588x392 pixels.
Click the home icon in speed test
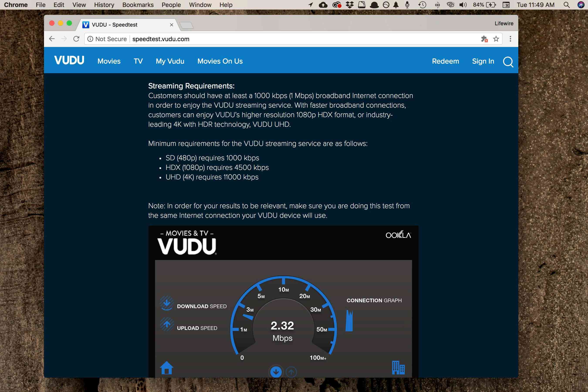click(x=166, y=368)
